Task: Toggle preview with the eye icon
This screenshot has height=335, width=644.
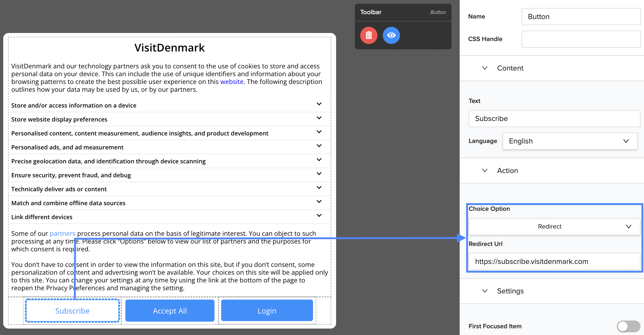Action: point(391,35)
